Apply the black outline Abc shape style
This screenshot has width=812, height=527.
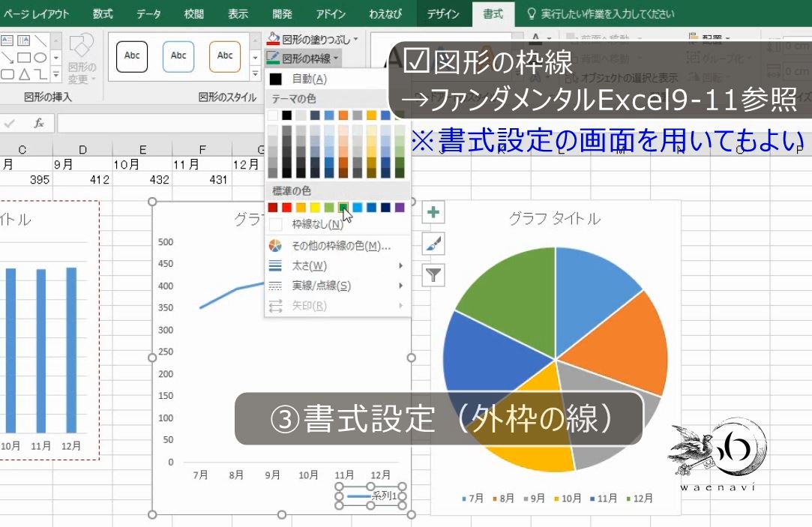[132, 56]
